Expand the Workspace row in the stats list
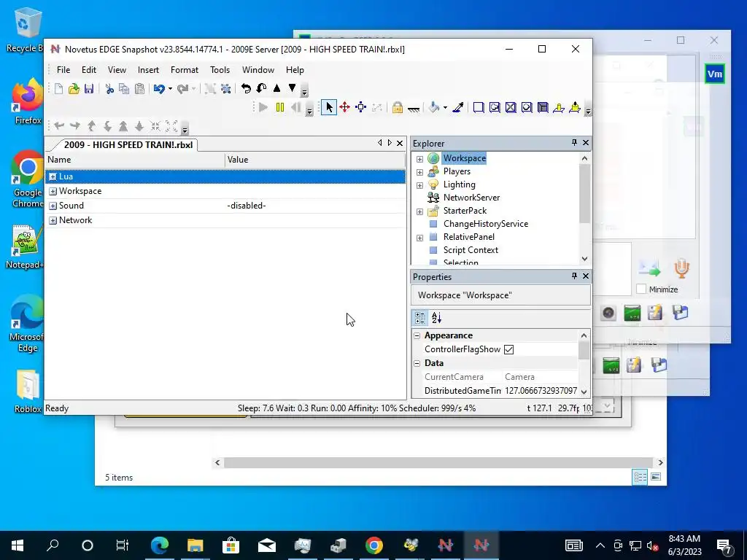The height and width of the screenshot is (560, 747). (x=53, y=192)
